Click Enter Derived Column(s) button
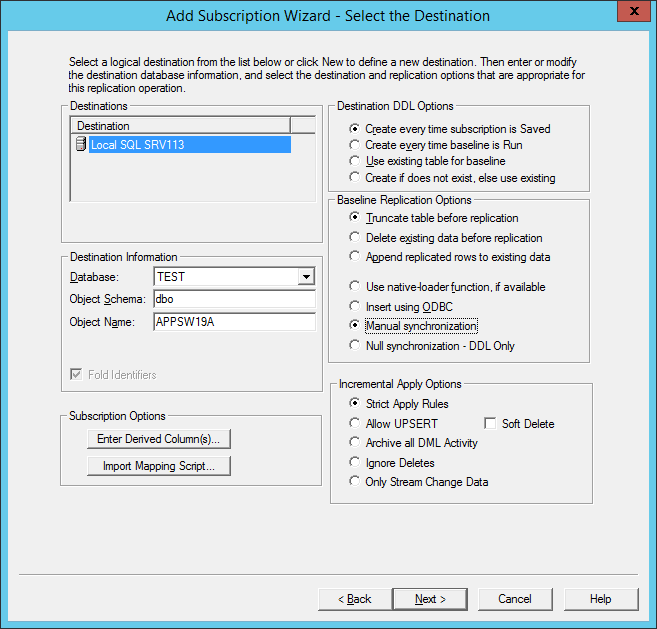Viewport: 657px width, 629px height. [x=160, y=439]
